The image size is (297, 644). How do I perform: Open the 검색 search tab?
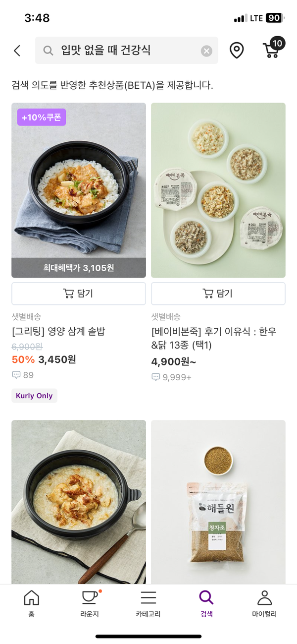click(x=206, y=603)
